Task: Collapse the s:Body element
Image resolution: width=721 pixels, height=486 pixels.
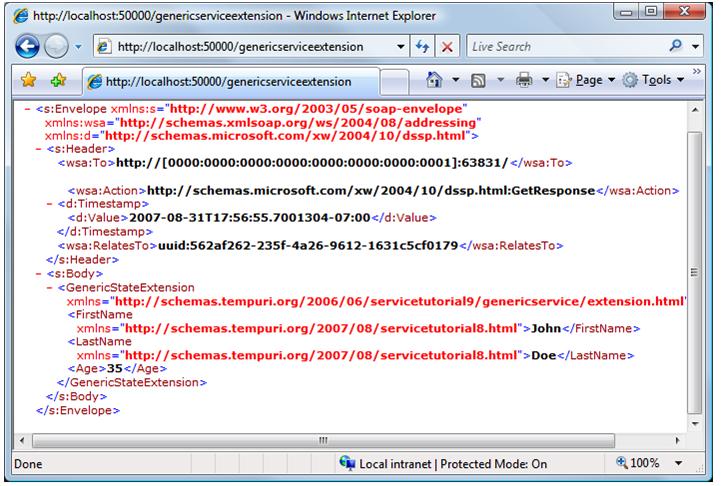Action: coord(38,274)
